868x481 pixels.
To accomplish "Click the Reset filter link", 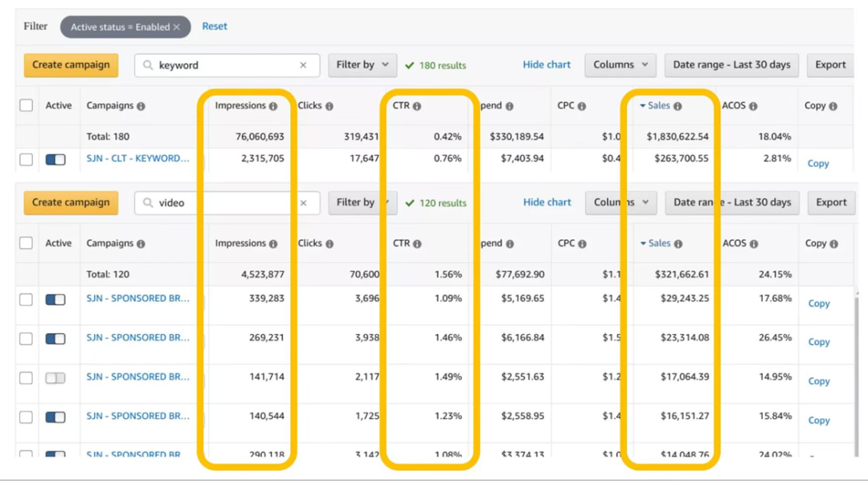I will 215,26.
